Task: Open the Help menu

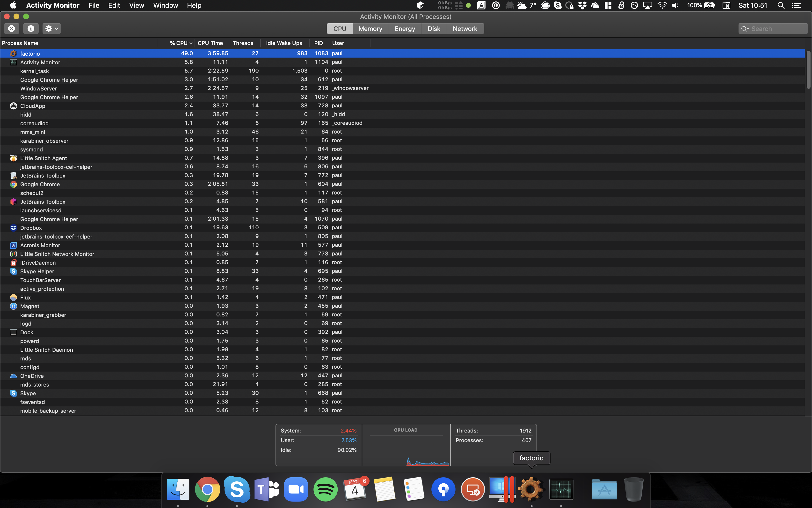Action: (x=194, y=5)
